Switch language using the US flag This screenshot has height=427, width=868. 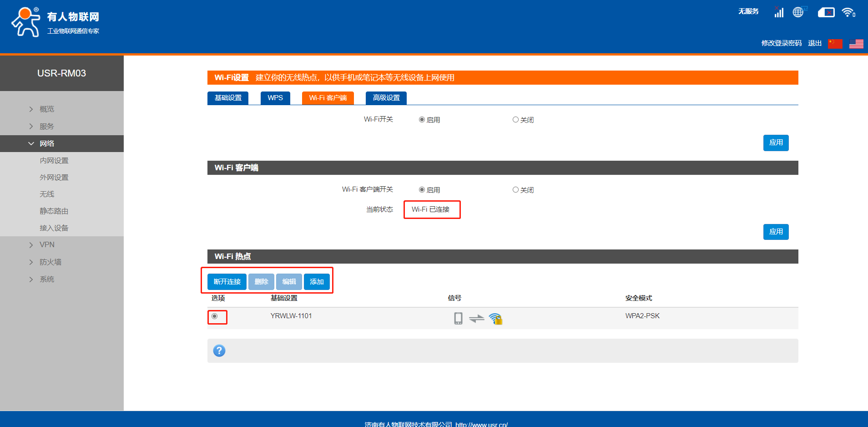click(x=856, y=44)
